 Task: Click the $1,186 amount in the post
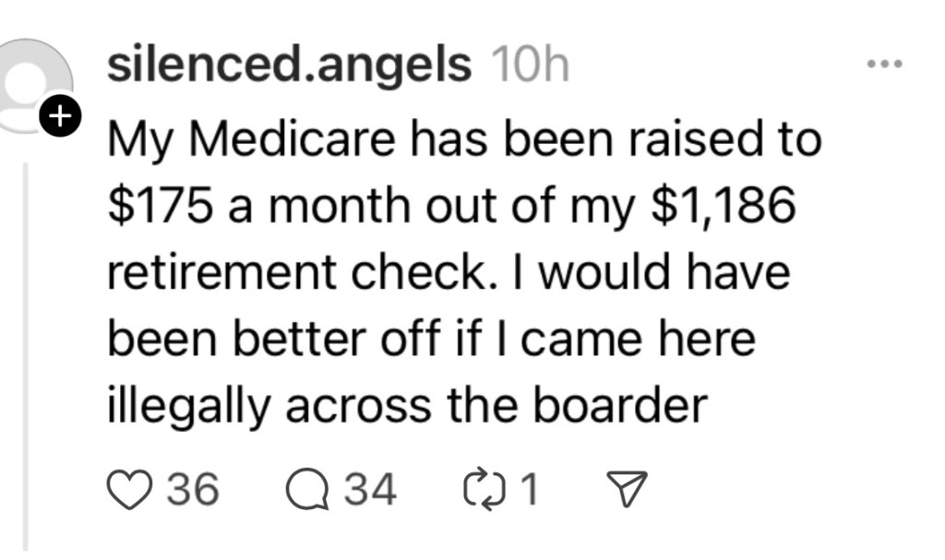[x=723, y=208]
